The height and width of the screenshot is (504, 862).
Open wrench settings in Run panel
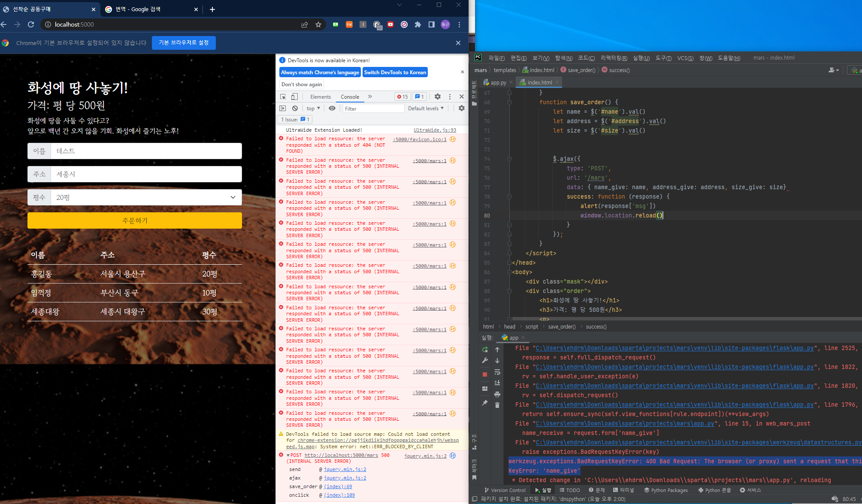point(485,361)
